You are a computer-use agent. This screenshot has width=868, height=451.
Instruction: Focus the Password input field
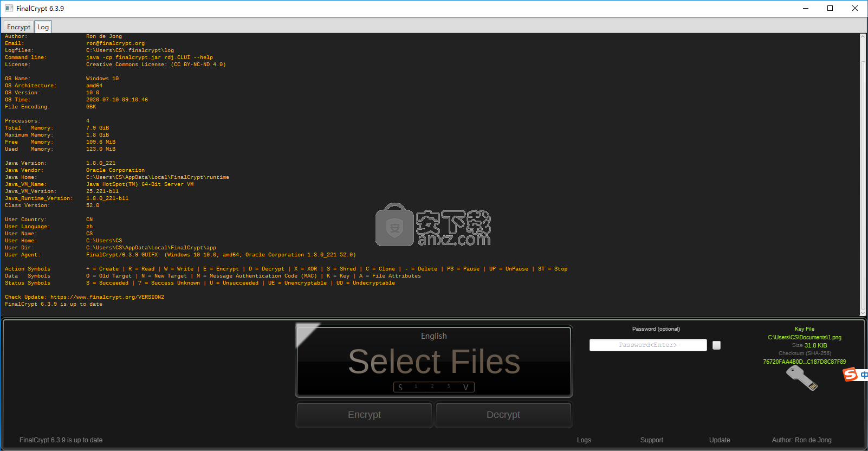click(648, 345)
